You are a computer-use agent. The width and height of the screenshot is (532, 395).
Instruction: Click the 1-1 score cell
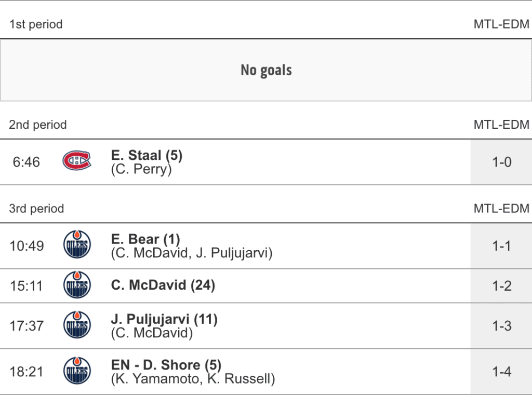point(501,246)
